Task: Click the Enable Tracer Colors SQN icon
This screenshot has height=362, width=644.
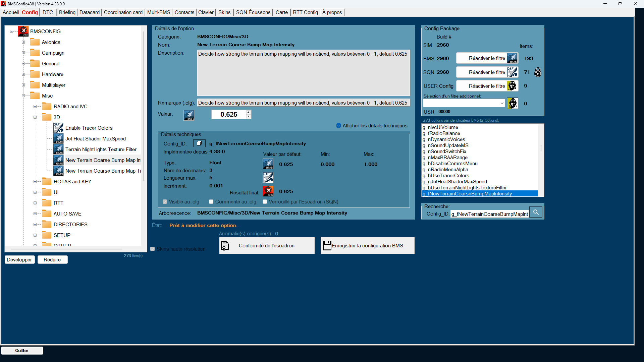Action: [x=58, y=128]
